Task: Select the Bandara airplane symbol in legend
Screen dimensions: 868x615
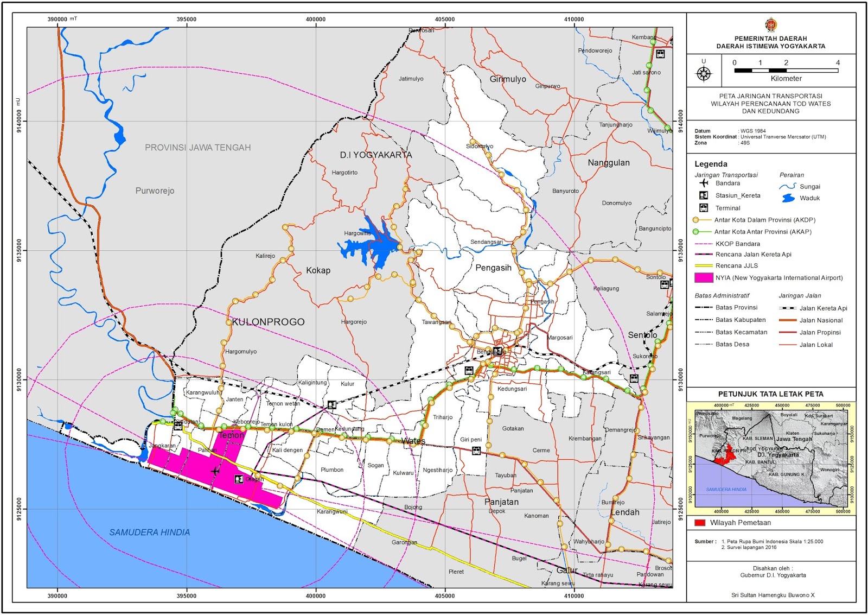Action: pos(704,183)
